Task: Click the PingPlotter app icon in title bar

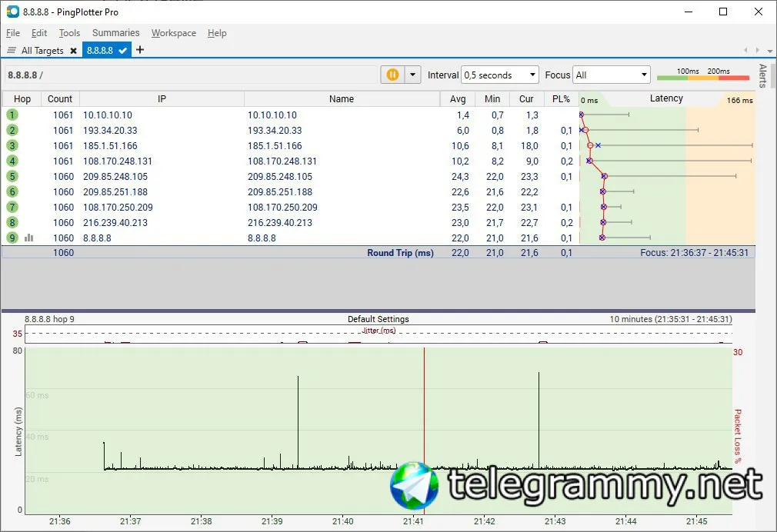Action: coord(13,12)
